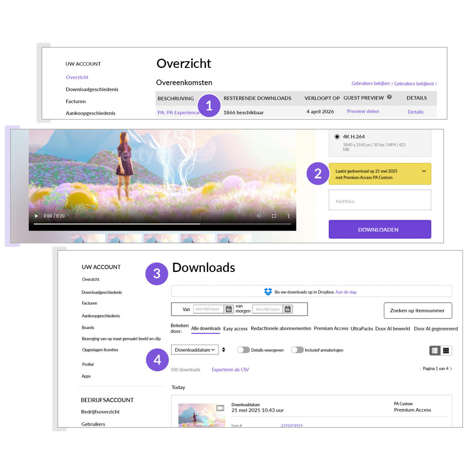
Task: Select the list view icon
Action: click(x=435, y=350)
